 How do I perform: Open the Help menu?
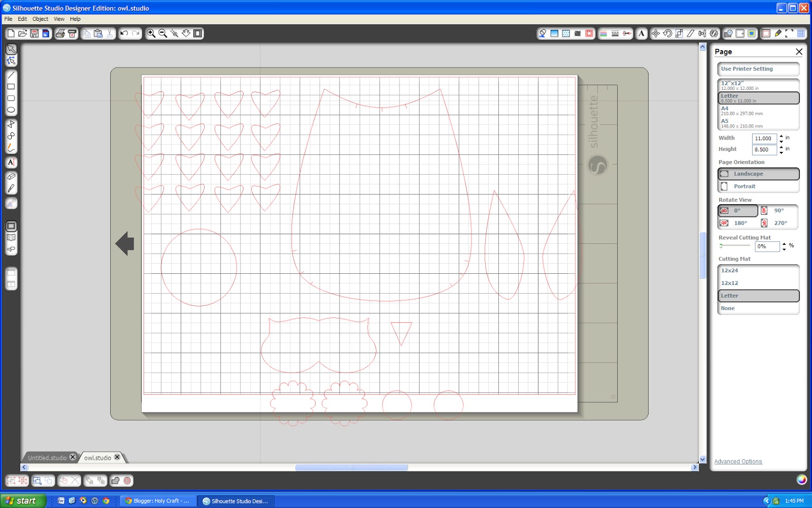tap(75, 19)
